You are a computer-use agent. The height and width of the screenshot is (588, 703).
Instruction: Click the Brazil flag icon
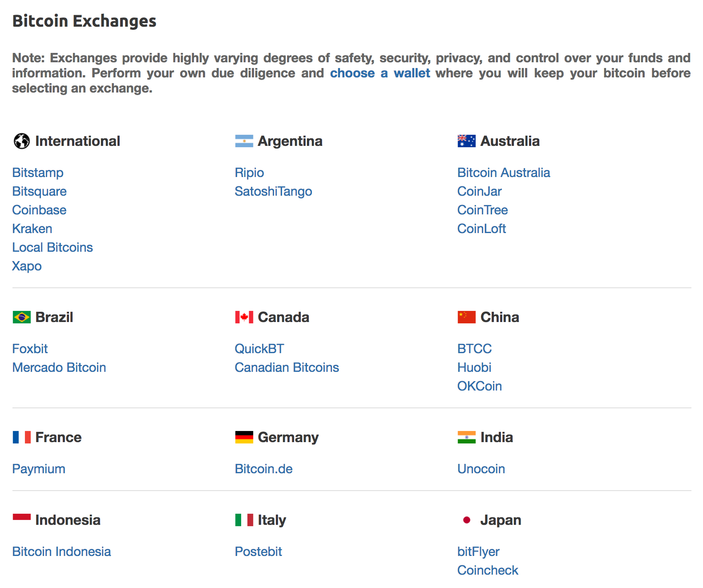[x=21, y=317]
